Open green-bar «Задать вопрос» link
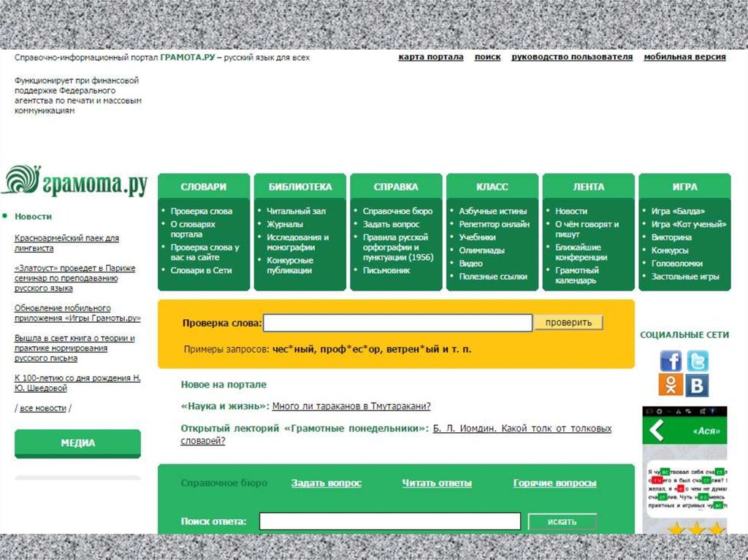Screen dimensions: 748x560 click(x=327, y=483)
